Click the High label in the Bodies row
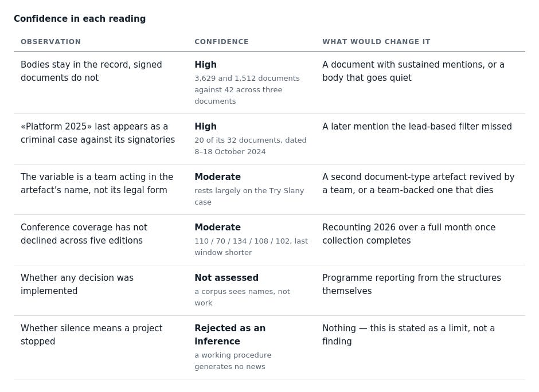539x392 pixels. tap(205, 65)
